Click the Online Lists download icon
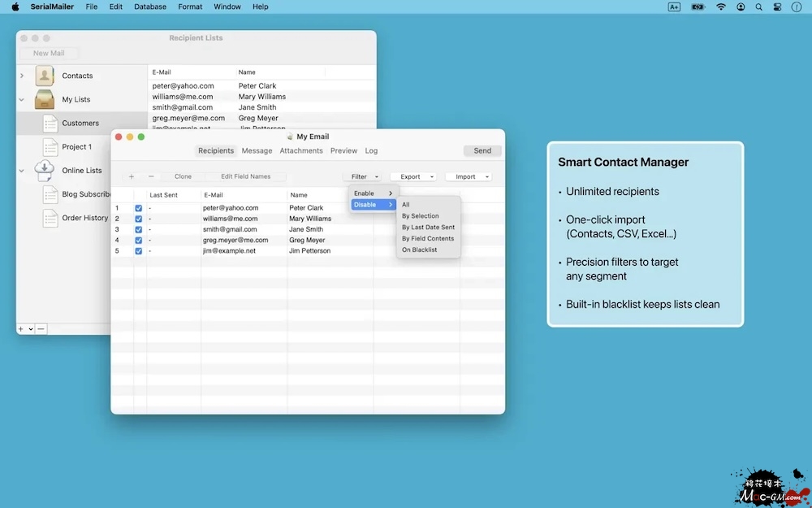This screenshot has width=812, height=508. click(x=45, y=171)
